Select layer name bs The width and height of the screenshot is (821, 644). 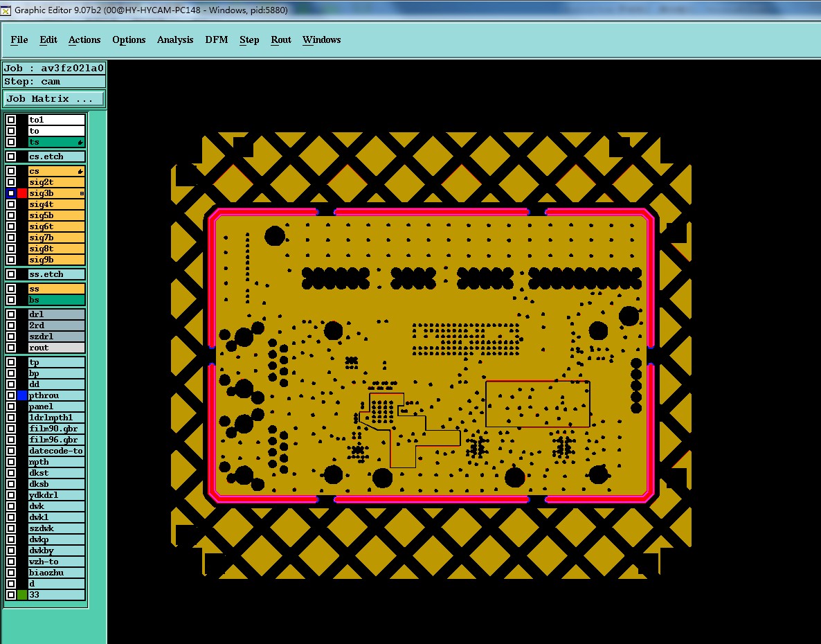[57, 300]
